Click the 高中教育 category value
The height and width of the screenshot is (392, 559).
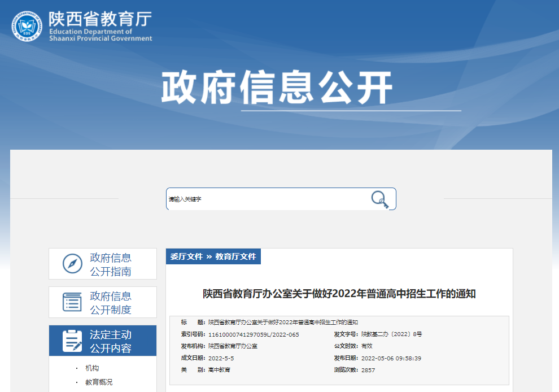pyautogui.click(x=219, y=370)
